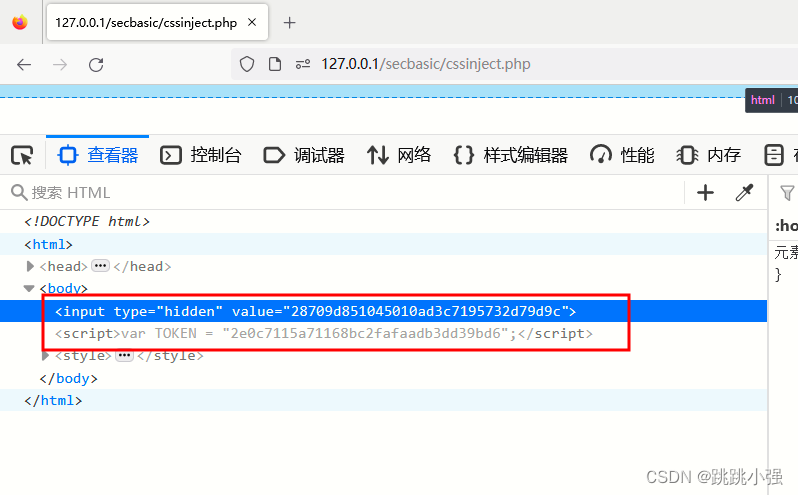Expand the head element node
Viewport: 798px width, 495px height.
coord(30,266)
